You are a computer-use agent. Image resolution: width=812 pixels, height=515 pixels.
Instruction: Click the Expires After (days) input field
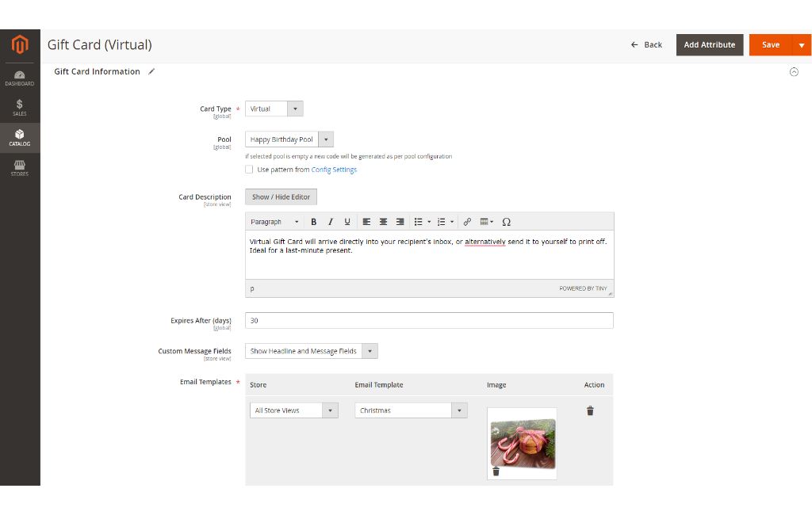[429, 320]
